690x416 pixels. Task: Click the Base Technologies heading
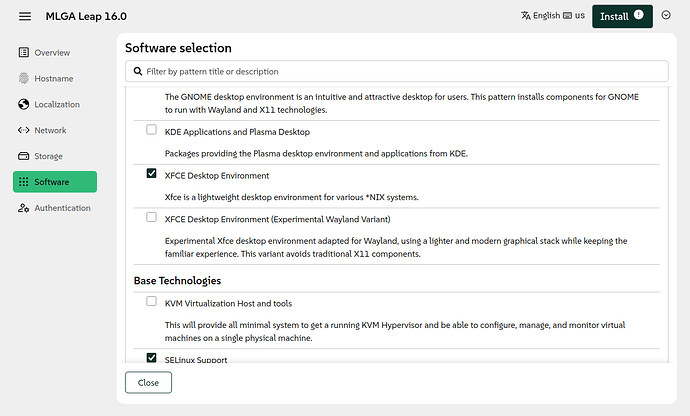pos(177,281)
